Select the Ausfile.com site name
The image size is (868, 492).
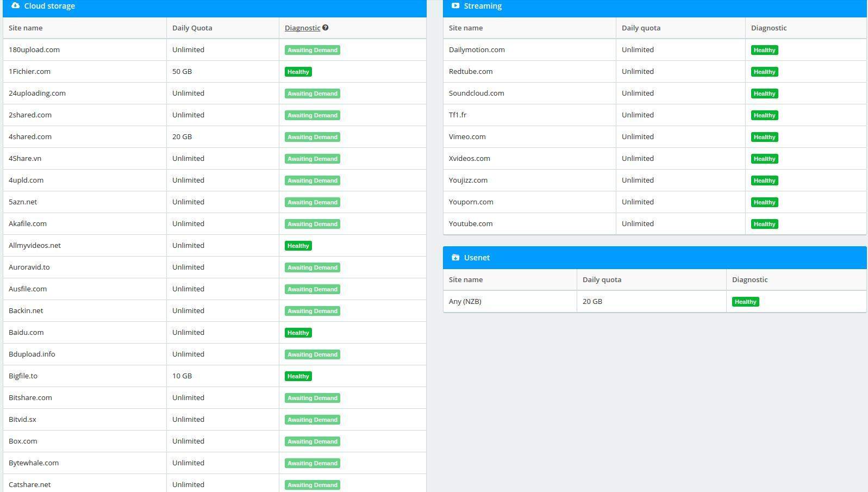pos(28,289)
